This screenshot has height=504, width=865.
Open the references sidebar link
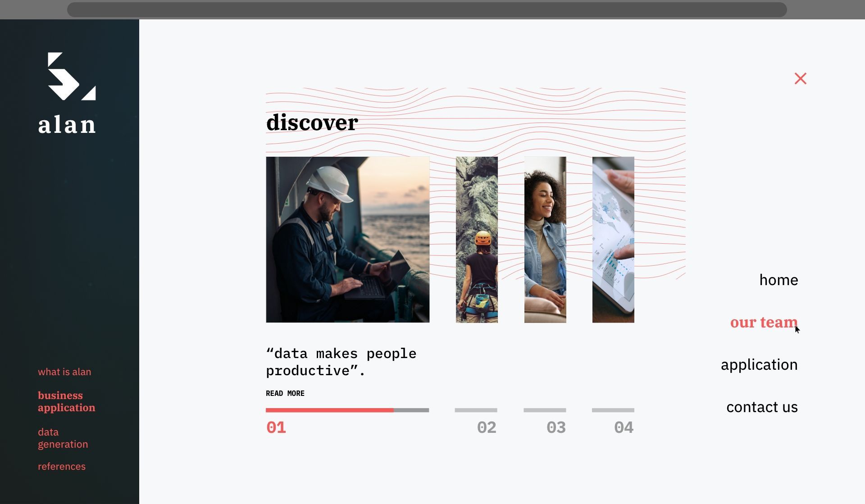[62, 466]
